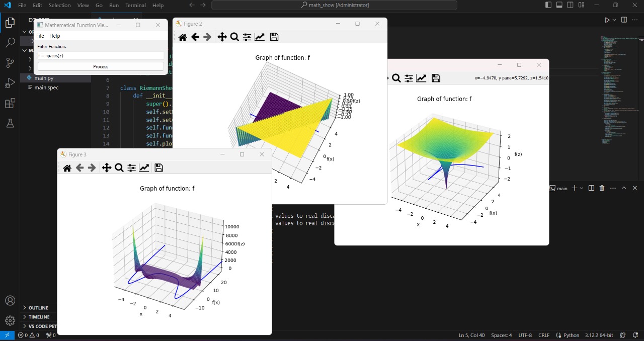This screenshot has height=341, width=644.
Task: Run Python file with play button
Action: click(607, 20)
